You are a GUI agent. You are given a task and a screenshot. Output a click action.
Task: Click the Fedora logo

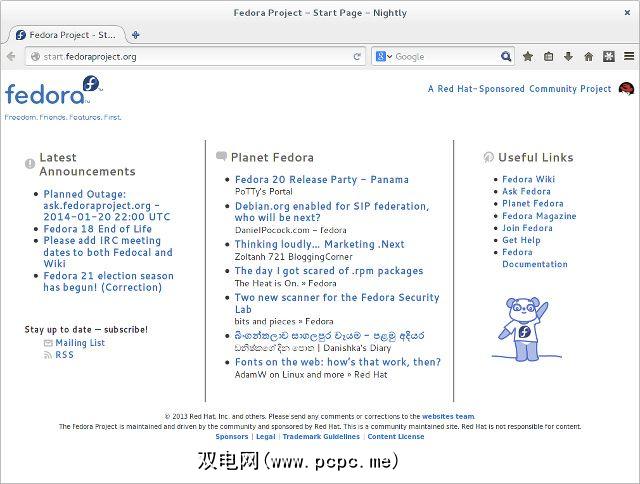pyautogui.click(x=53, y=91)
